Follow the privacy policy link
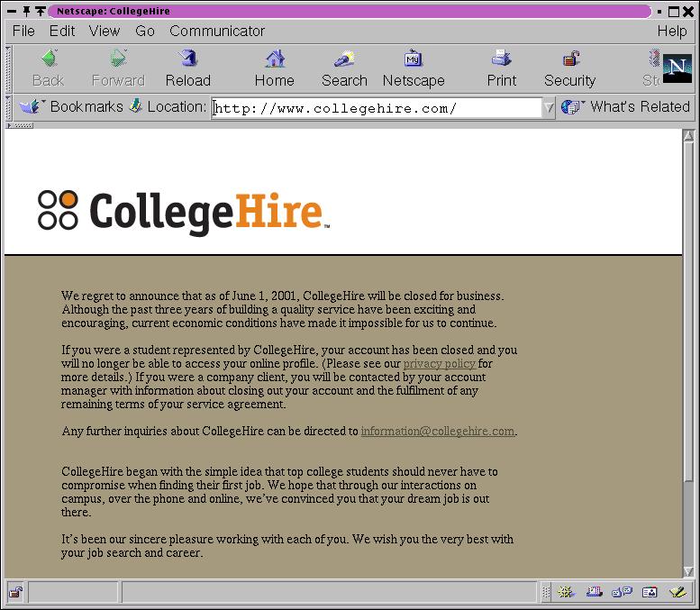This screenshot has width=700, height=610. point(440,363)
